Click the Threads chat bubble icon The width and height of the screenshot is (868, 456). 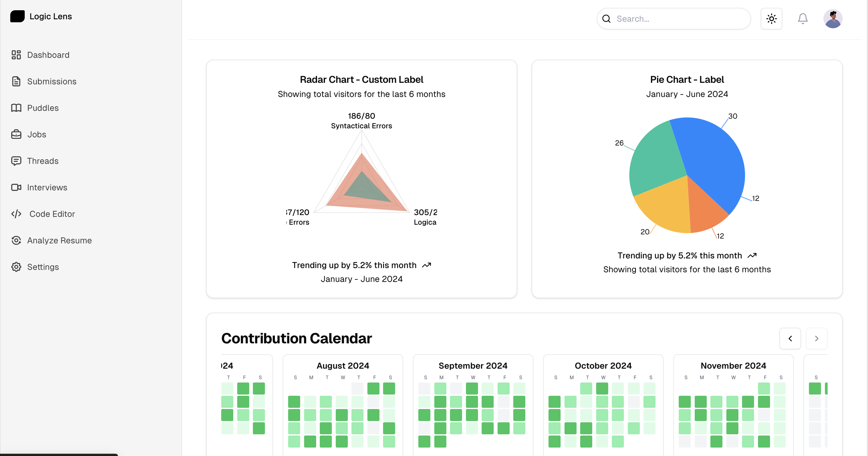16,161
